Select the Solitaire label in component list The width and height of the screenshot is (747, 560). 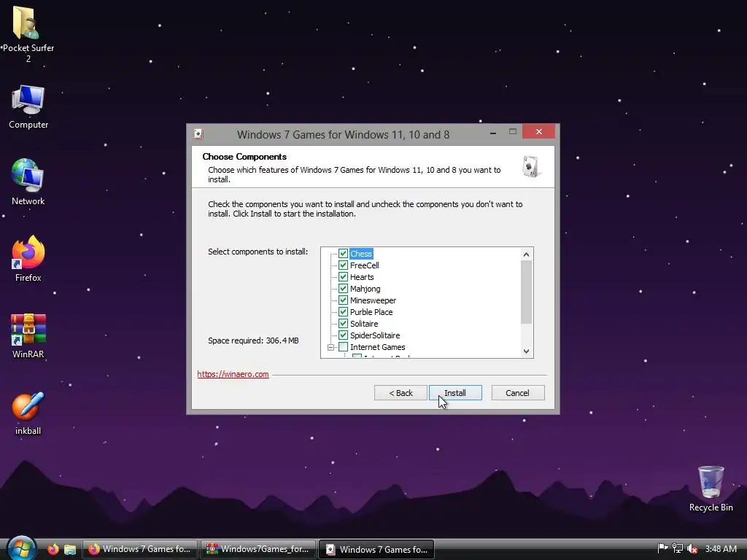pyautogui.click(x=364, y=324)
